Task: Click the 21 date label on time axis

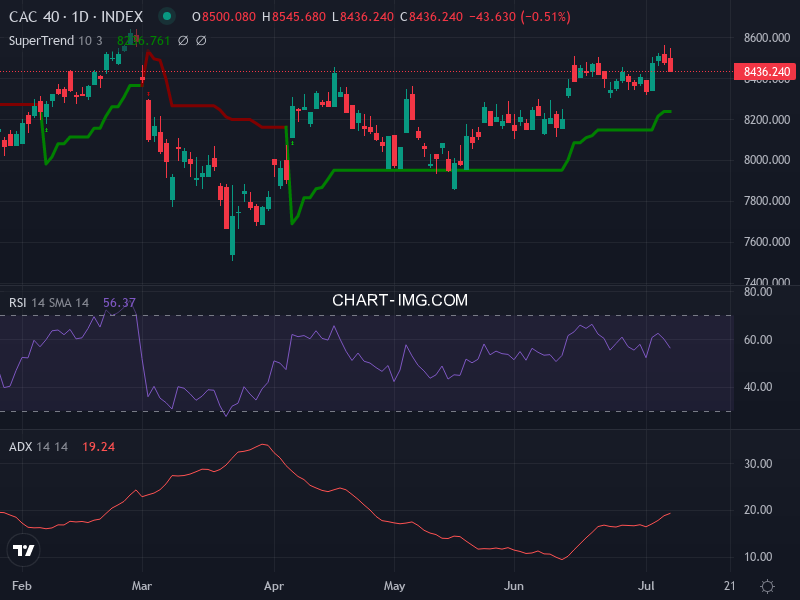Action: click(x=730, y=586)
